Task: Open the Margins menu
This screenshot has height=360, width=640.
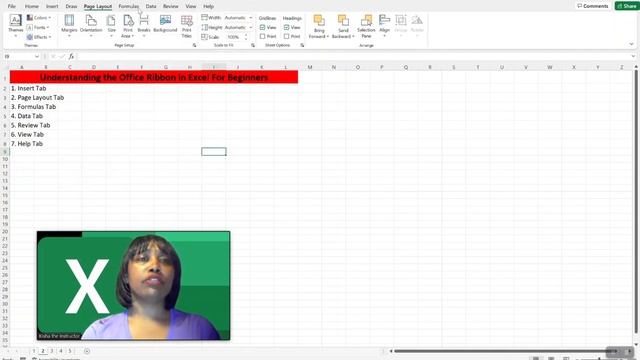Action: click(x=69, y=25)
